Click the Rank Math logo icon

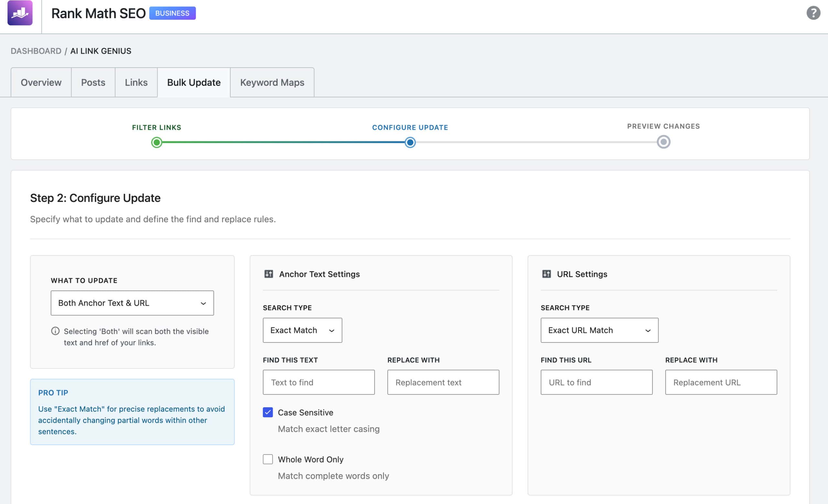(20, 13)
